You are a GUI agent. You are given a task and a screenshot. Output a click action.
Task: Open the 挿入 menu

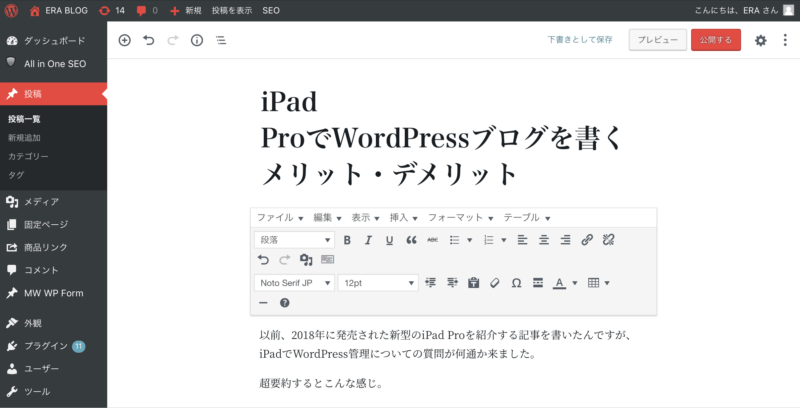[x=404, y=218]
